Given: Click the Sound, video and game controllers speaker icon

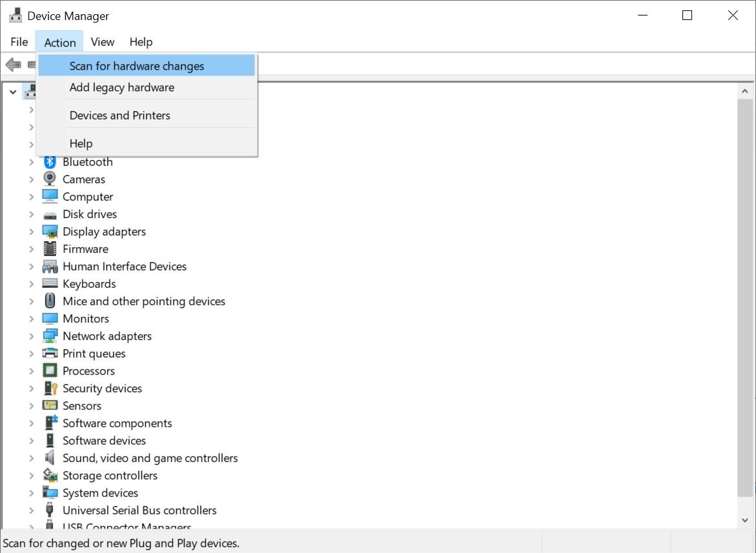Looking at the screenshot, I should pyautogui.click(x=50, y=458).
